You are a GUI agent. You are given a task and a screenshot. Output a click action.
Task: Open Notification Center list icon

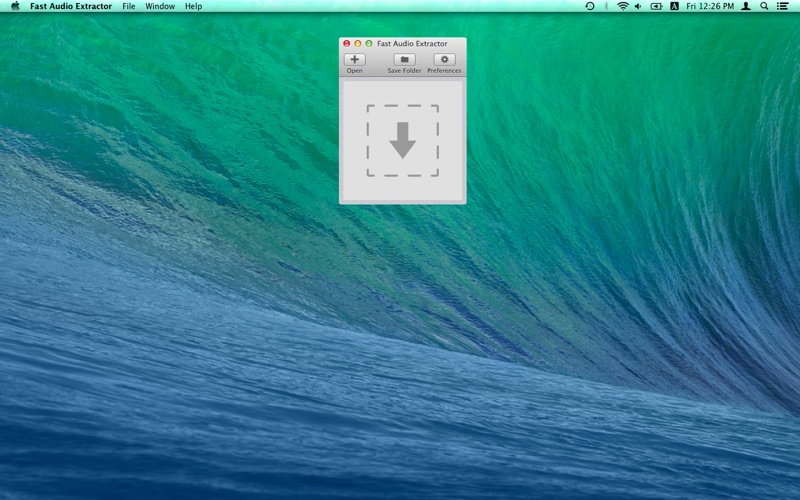783,6
